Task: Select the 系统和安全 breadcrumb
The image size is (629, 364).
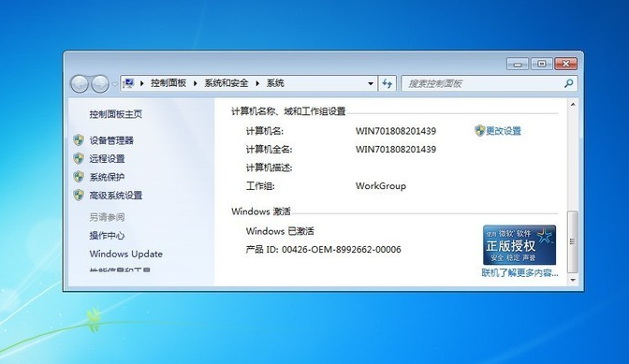Action: coord(227,83)
